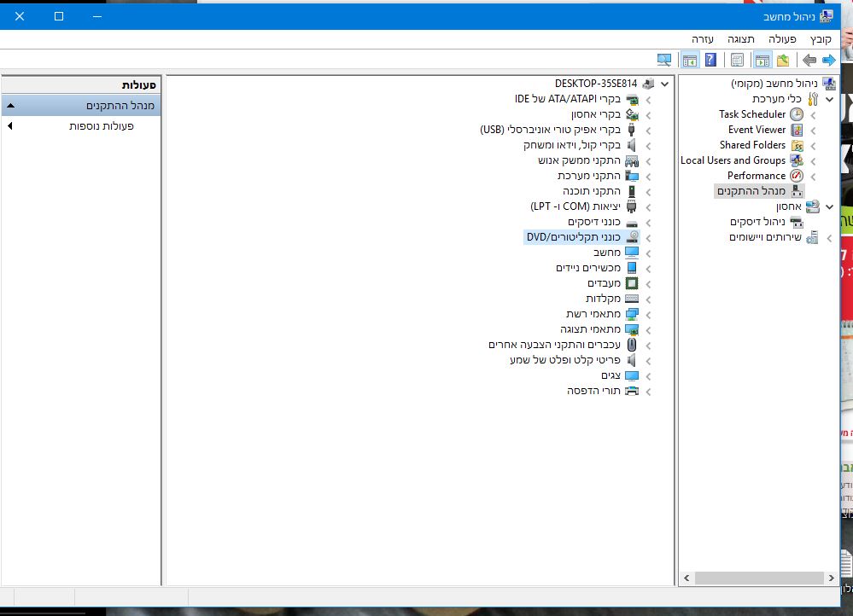
Task: Click the help question mark toolbar icon
Action: (710, 60)
